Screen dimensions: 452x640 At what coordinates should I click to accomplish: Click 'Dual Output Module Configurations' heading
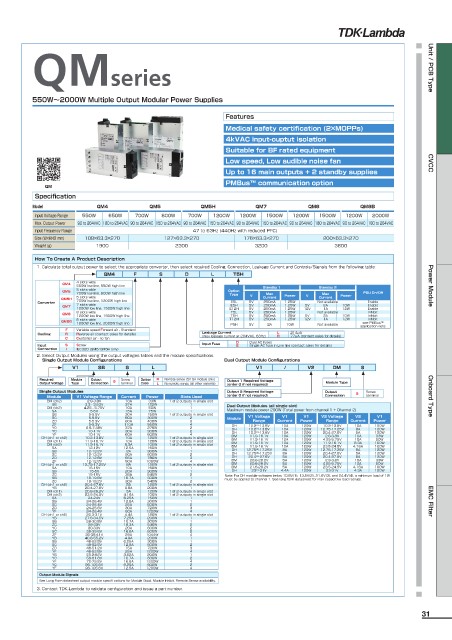[262, 360]
